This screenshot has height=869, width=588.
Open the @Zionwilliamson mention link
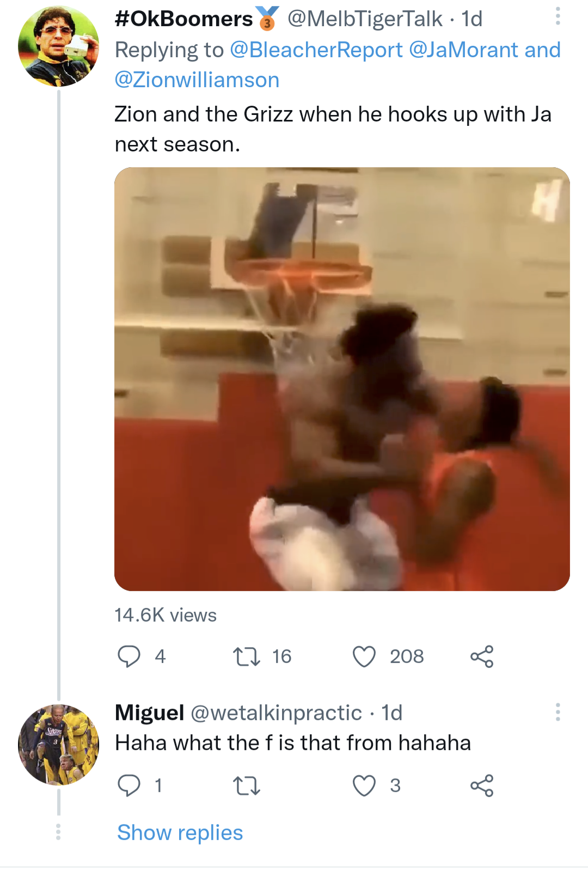[197, 79]
